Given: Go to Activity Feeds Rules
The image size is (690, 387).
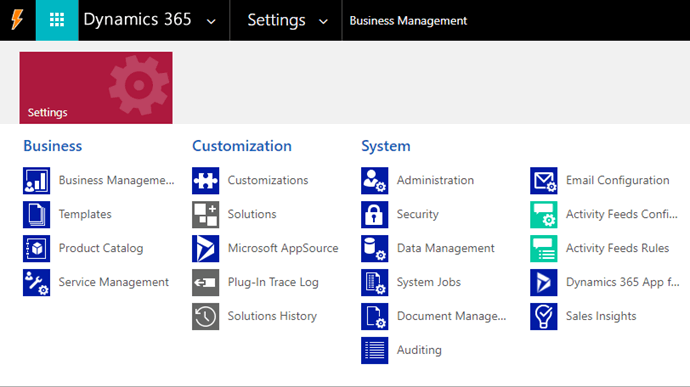Looking at the screenshot, I should [x=617, y=248].
